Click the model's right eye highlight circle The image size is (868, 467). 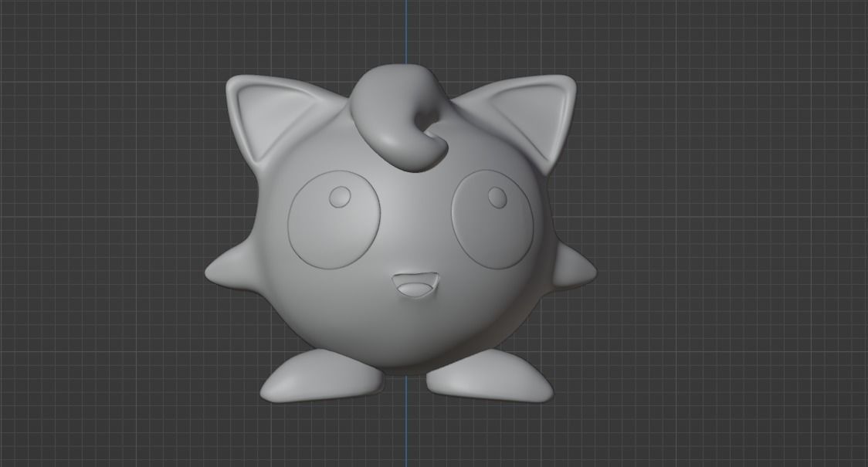tap(497, 196)
